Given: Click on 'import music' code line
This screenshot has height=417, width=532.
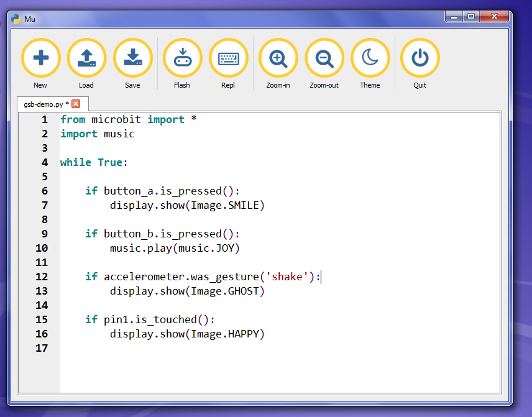Looking at the screenshot, I should tap(98, 134).
